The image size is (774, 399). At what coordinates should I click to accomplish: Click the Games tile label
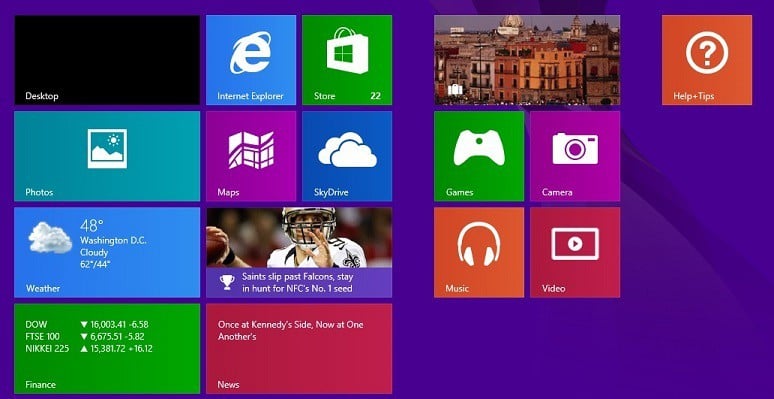(x=460, y=193)
